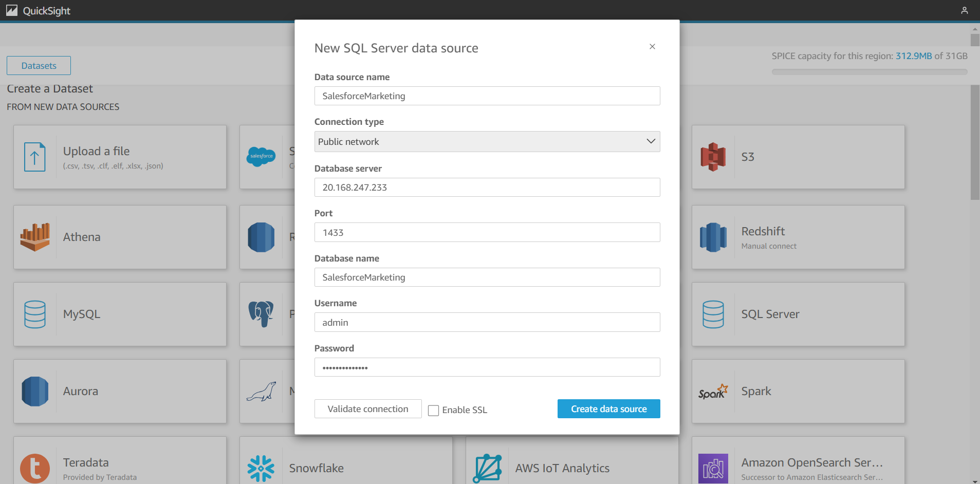Image resolution: width=980 pixels, height=484 pixels.
Task: Focus the Data source name field
Action: pyautogui.click(x=487, y=96)
